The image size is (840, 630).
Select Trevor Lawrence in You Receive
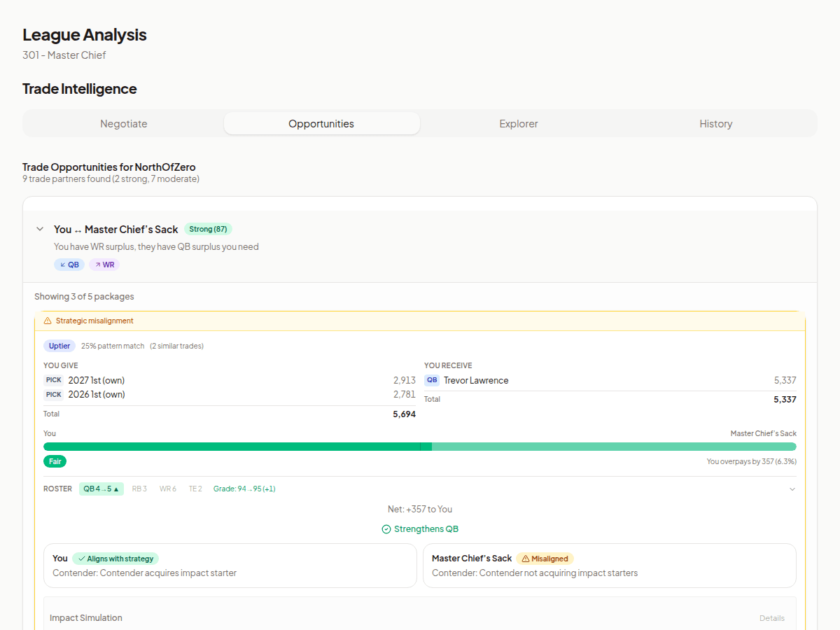coord(476,380)
